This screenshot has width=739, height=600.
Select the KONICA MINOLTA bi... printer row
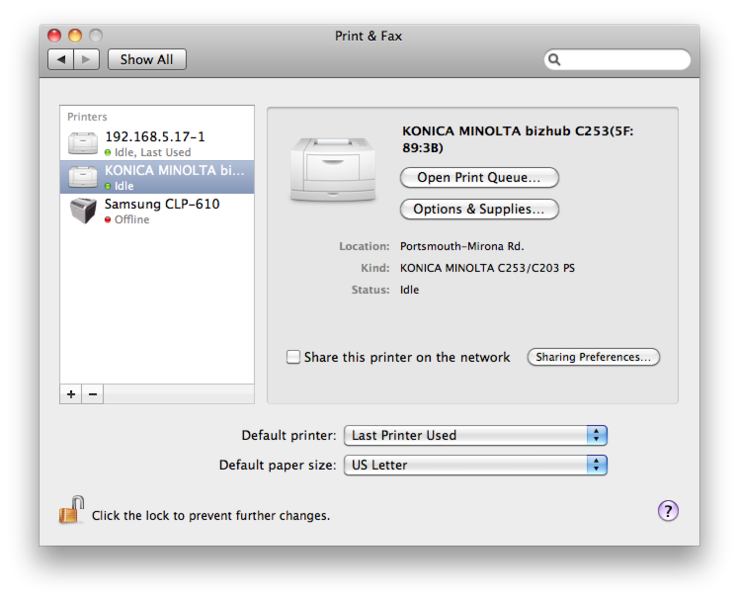click(x=157, y=177)
